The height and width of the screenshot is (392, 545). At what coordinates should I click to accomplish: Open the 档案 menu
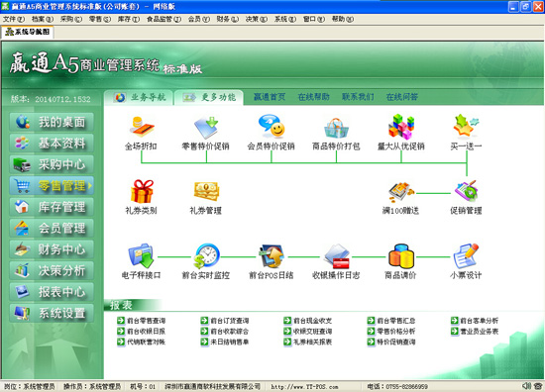pyautogui.click(x=43, y=19)
